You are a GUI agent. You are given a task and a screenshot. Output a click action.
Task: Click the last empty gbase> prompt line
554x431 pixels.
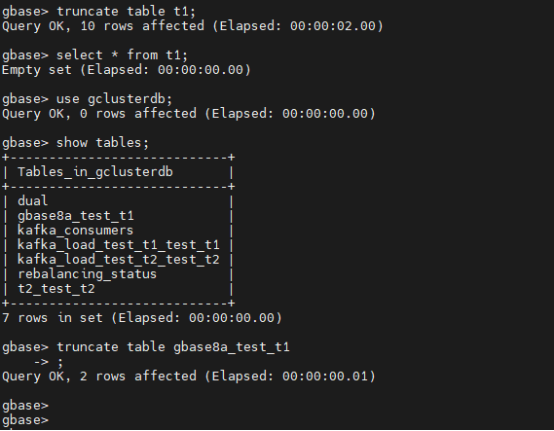click(25, 420)
